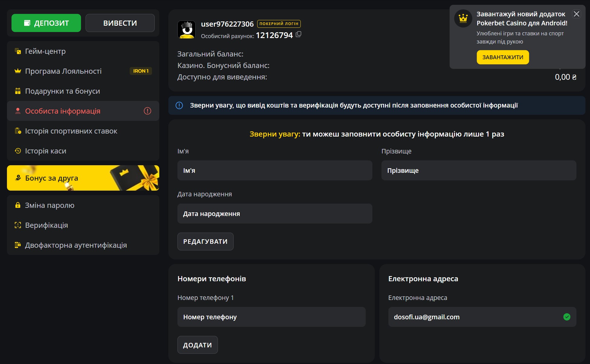This screenshot has height=364, width=590.
Task: Click the red alert icon beside Особиста інформація
Action: (147, 111)
